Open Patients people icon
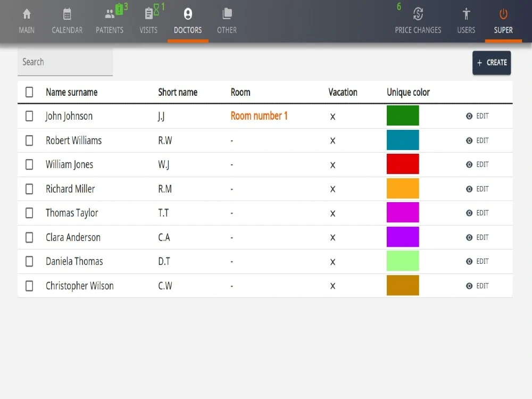This screenshot has height=399, width=532. (109, 14)
